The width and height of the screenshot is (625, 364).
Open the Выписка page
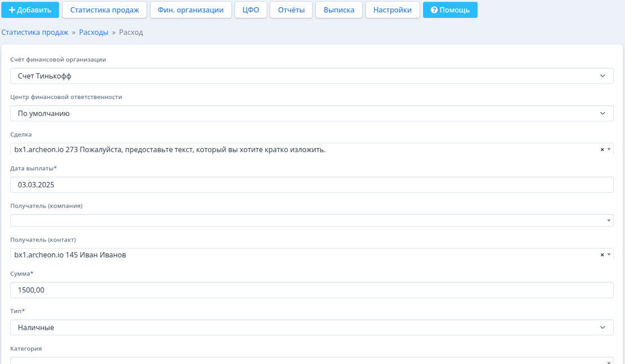pos(338,10)
